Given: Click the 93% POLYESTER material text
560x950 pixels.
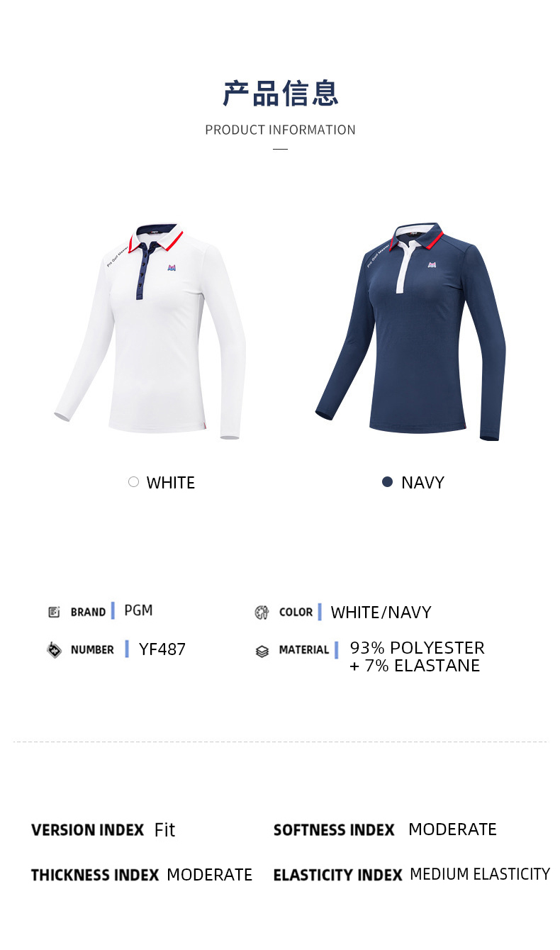Looking at the screenshot, I should coord(417,648).
